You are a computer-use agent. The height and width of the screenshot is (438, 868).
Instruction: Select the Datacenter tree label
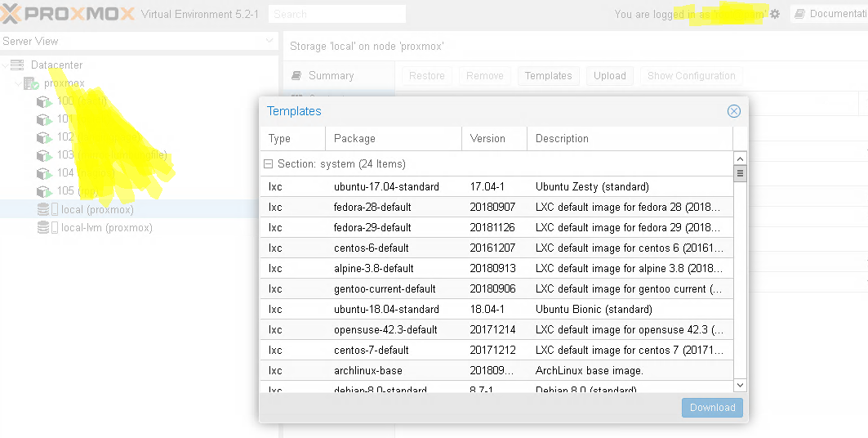pyautogui.click(x=56, y=65)
